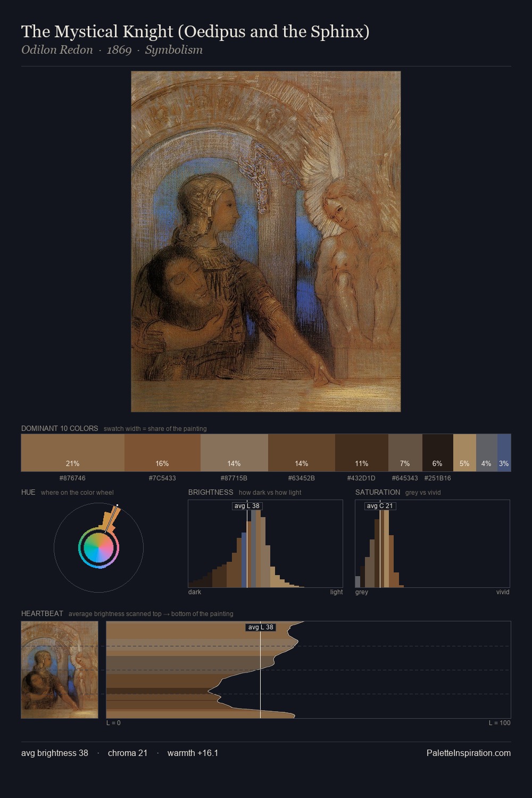Click the 7% swatch for #645343
Image resolution: width=532 pixels, height=798 pixels.
point(405,453)
